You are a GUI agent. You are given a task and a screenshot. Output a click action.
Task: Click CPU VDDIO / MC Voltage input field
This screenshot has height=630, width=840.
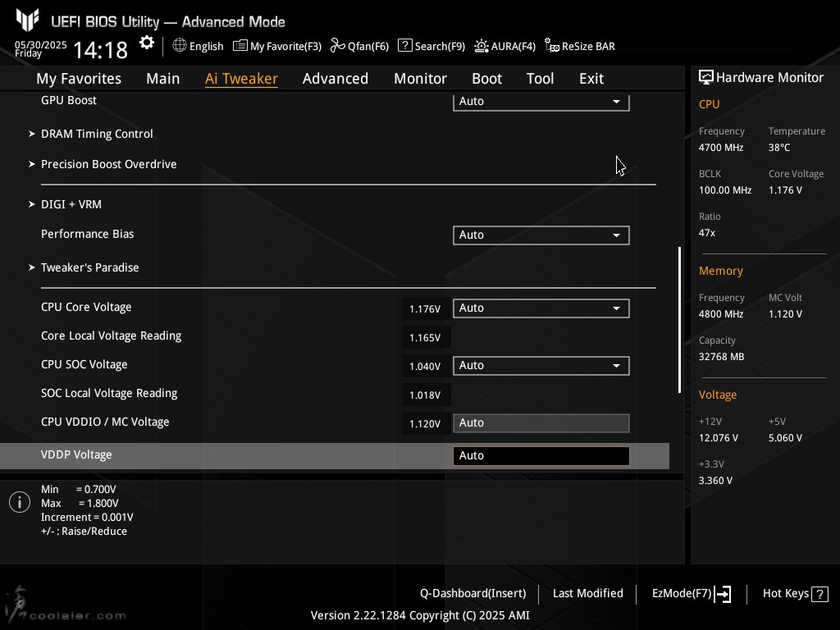pyautogui.click(x=541, y=423)
